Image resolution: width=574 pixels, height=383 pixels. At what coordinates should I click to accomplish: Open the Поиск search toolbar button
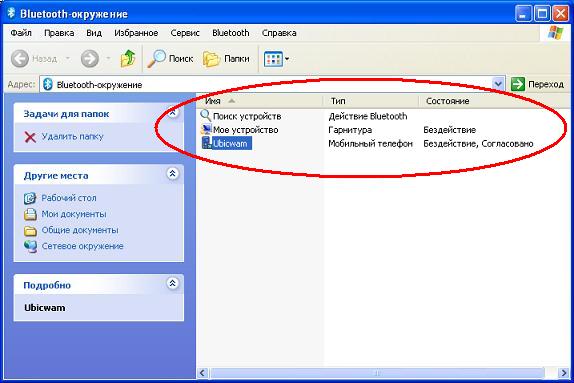(x=170, y=59)
